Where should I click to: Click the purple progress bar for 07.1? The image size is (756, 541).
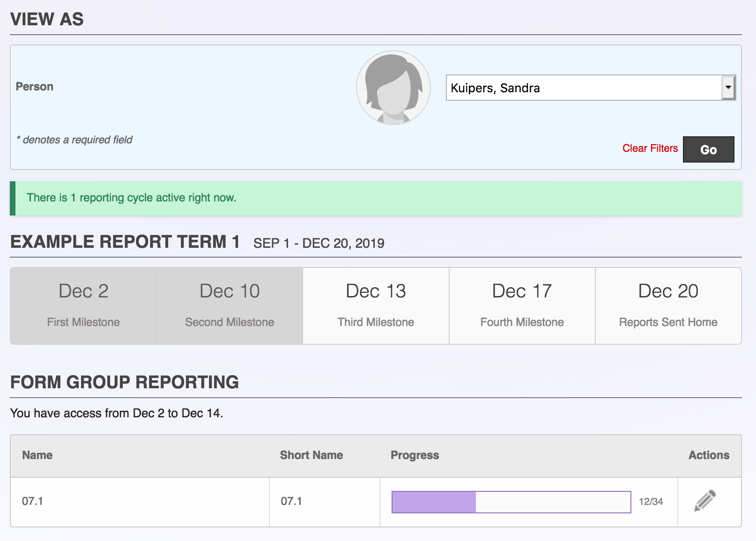pos(511,502)
